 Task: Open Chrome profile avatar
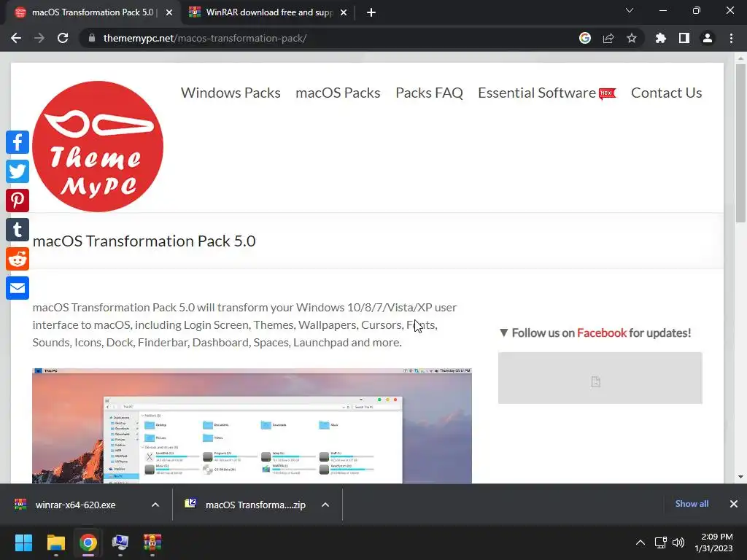(x=708, y=38)
